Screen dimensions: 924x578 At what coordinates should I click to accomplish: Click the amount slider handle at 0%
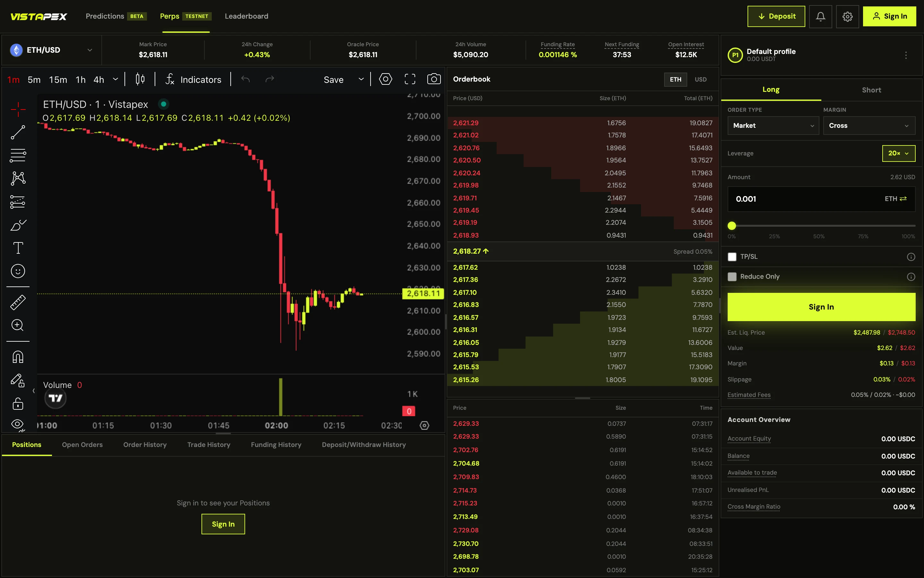point(732,226)
